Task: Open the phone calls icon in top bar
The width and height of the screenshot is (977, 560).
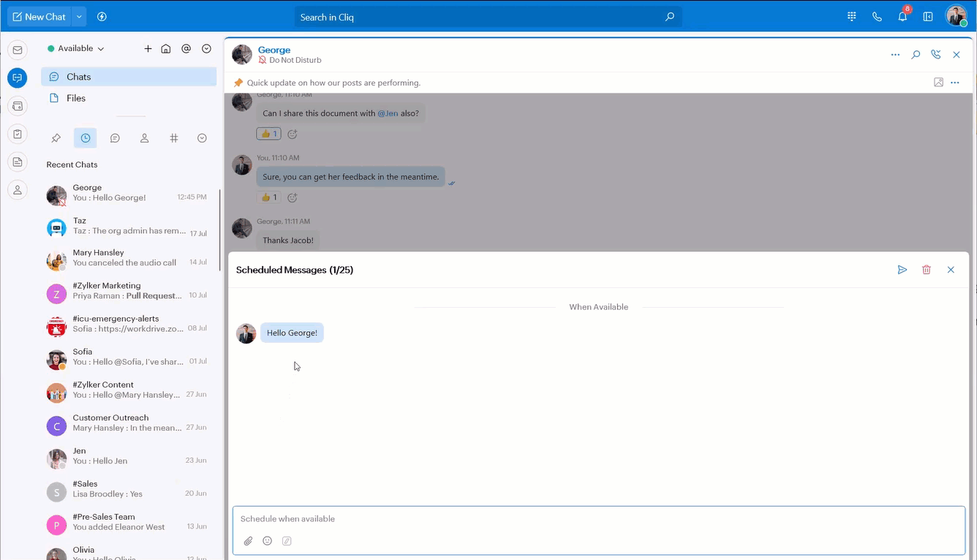Action: point(877,17)
